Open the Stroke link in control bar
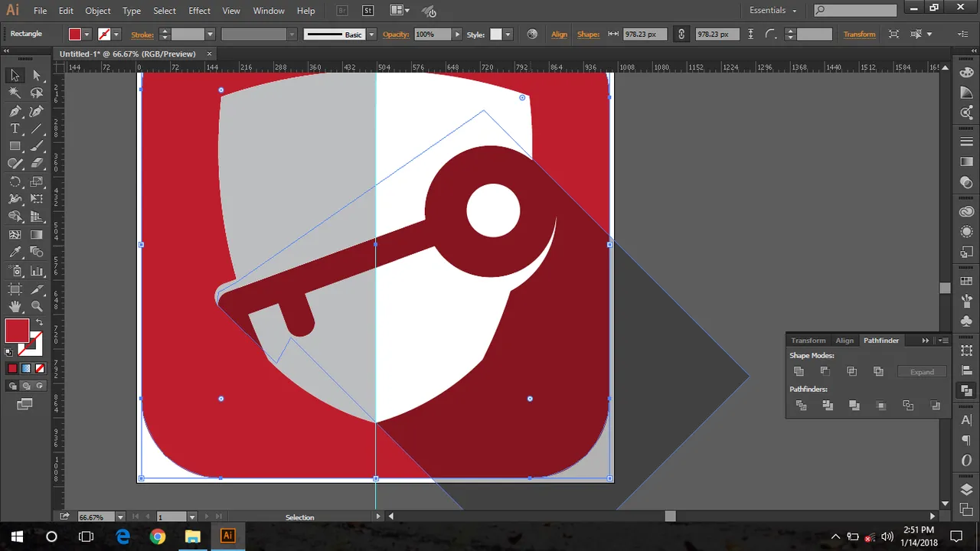980x551 pixels. click(x=142, y=34)
